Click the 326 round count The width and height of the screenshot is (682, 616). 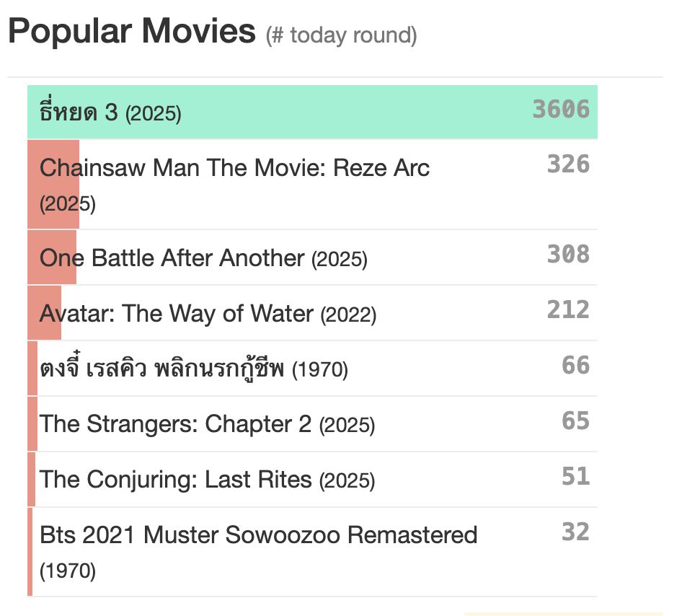point(568,164)
